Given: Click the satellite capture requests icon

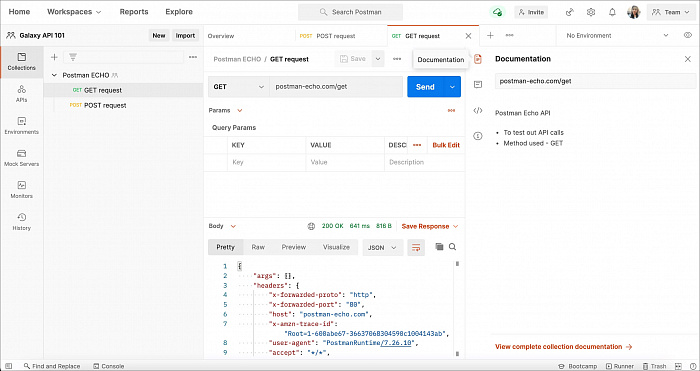Looking at the screenshot, I should [570, 13].
